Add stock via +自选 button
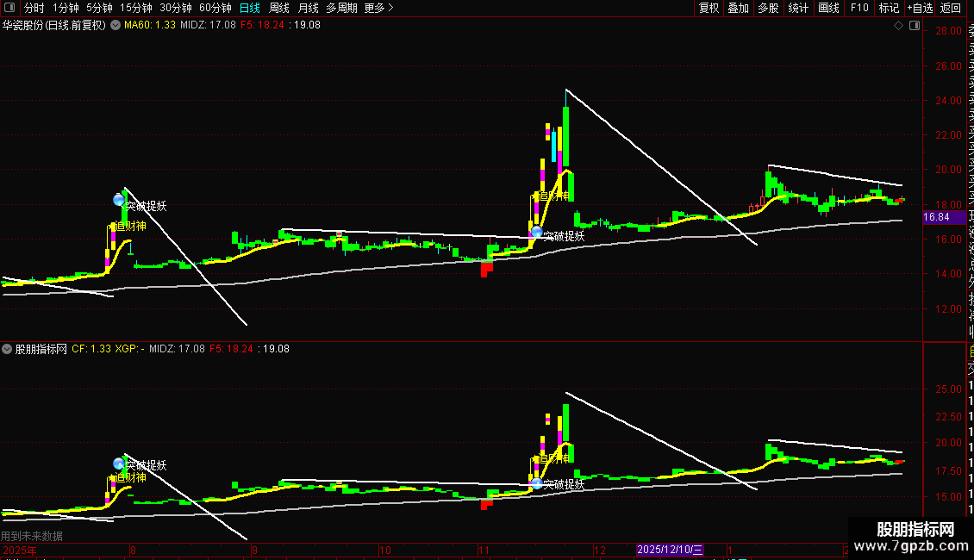This screenshot has height=560, width=974. click(920, 8)
